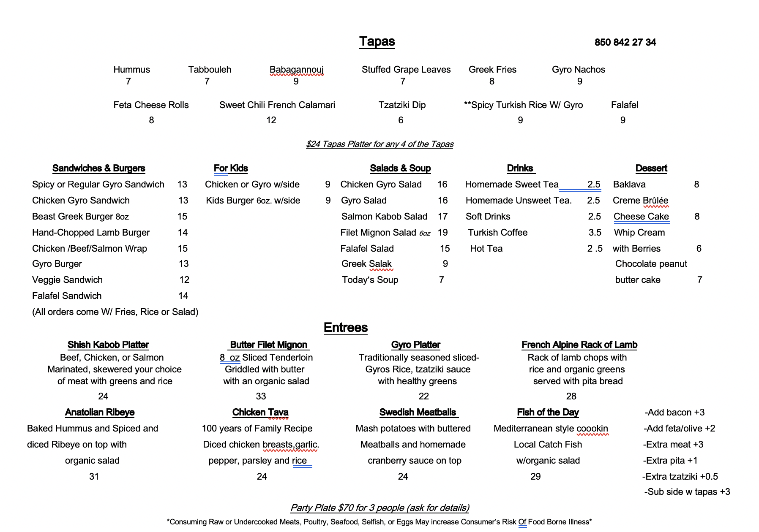Click the phone number 850 842 27 34
Image resolution: width=759 pixels, height=532 pixels.
tap(625, 42)
